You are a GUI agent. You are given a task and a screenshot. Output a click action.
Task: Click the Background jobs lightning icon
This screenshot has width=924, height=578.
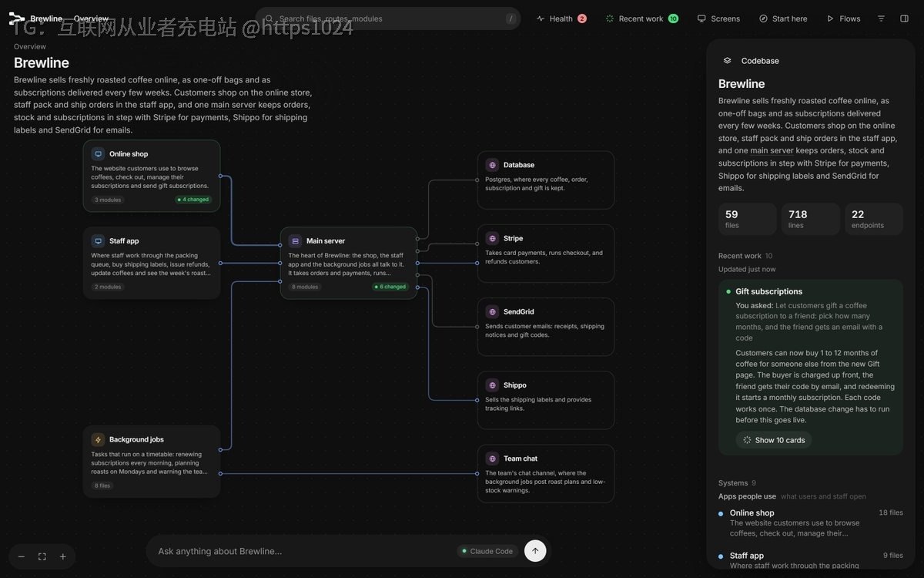[98, 440]
